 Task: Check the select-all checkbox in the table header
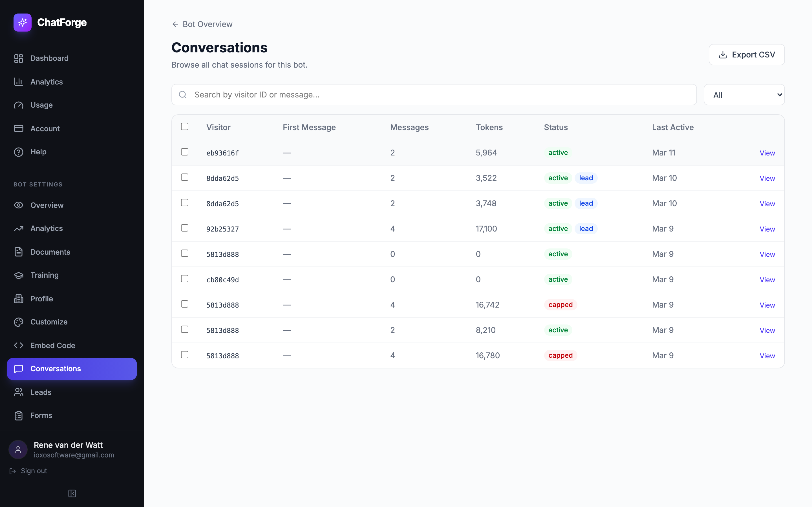pos(185,126)
